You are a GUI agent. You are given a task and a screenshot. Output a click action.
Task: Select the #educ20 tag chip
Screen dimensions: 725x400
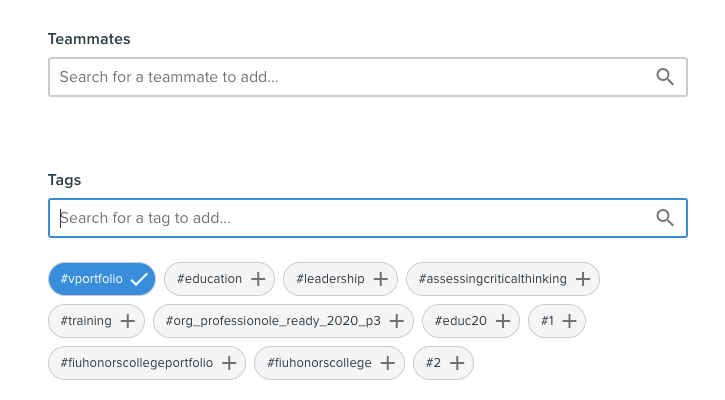(471, 321)
